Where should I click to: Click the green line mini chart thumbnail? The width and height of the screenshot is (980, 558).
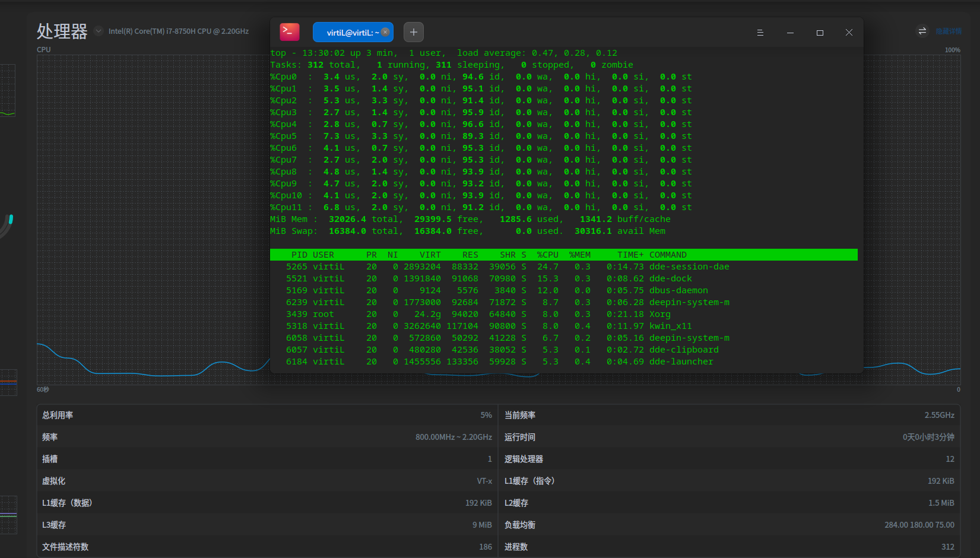tap(8, 90)
